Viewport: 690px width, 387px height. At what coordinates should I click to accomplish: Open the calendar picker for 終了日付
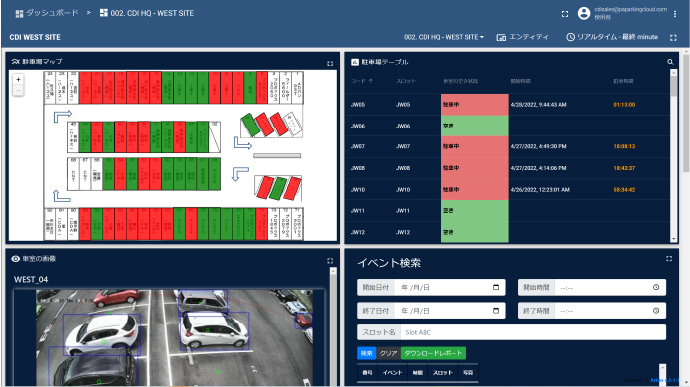496,310
